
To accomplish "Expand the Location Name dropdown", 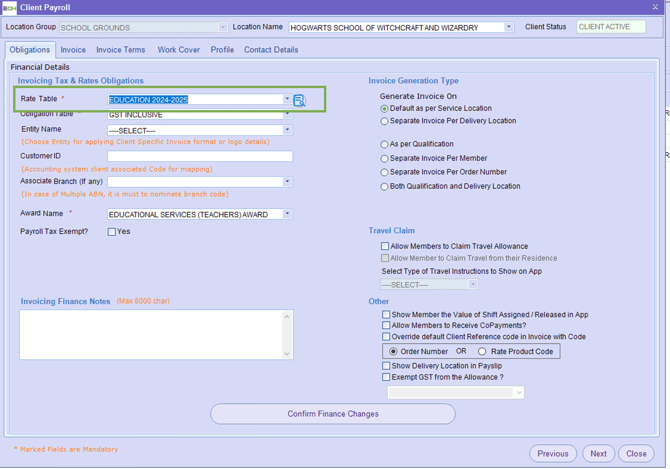I will (508, 27).
